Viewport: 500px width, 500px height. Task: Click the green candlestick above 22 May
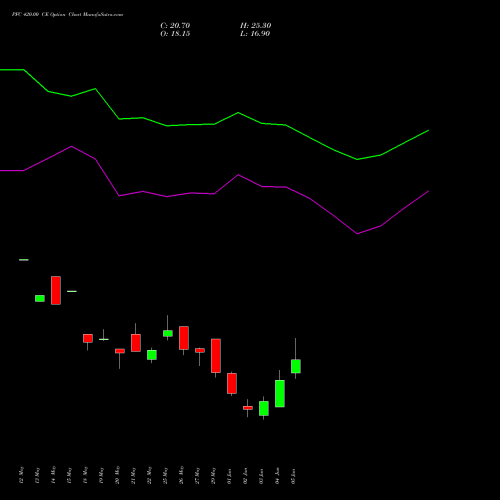[152, 355]
